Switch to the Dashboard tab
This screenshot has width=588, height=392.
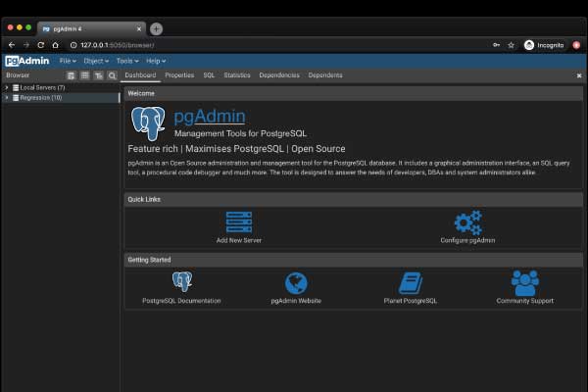pos(140,75)
